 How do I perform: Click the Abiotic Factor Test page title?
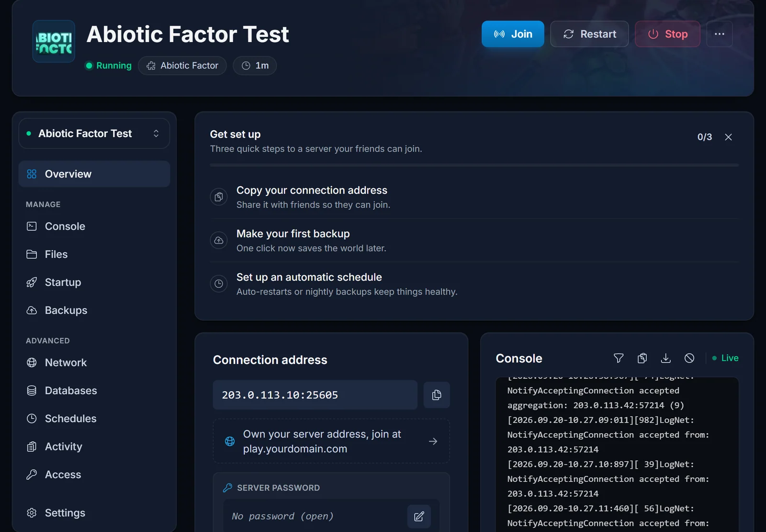188,34
